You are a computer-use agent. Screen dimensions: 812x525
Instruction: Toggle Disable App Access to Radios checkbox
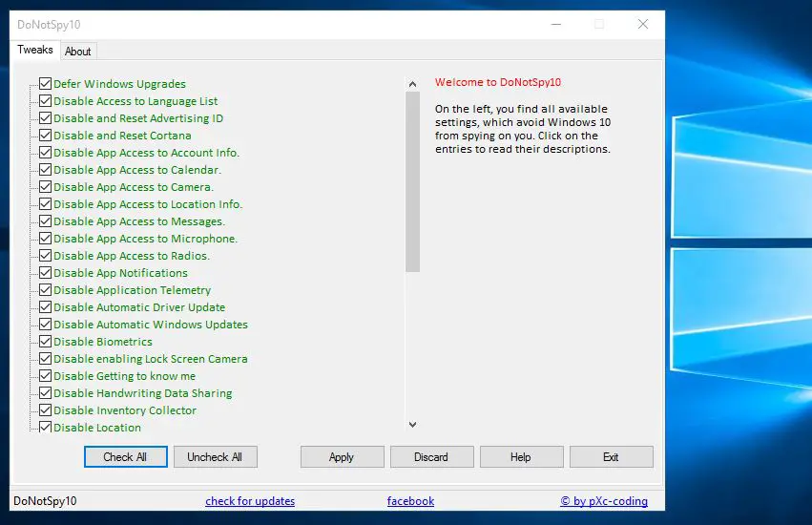tap(45, 255)
